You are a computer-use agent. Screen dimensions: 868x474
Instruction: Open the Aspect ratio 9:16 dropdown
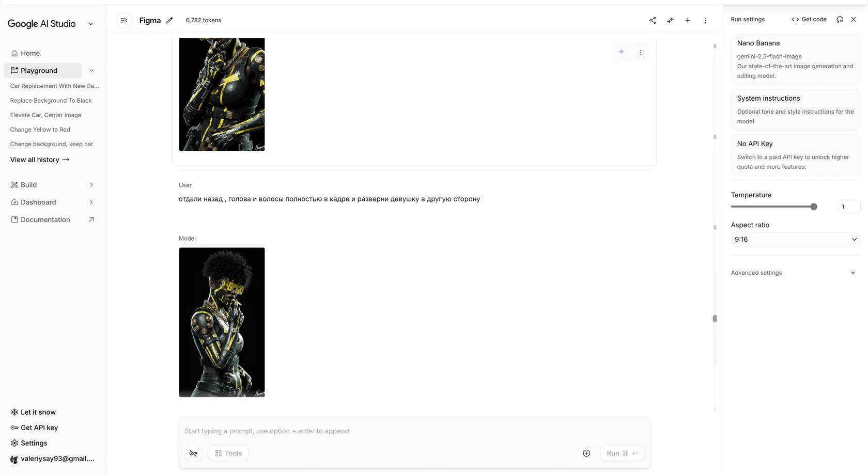click(795, 240)
